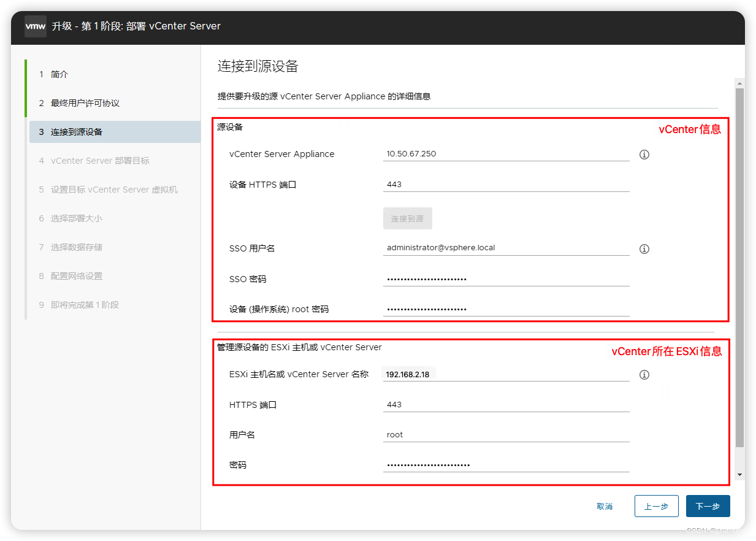Click the scrollbar up arrow
Image resolution: width=756 pixels, height=541 pixels.
(739, 83)
